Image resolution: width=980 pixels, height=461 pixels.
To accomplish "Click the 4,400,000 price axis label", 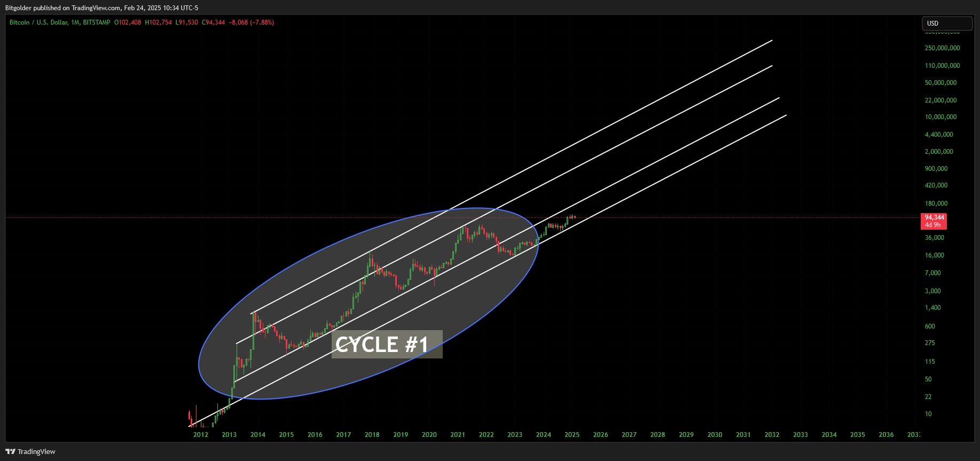I will 939,135.
